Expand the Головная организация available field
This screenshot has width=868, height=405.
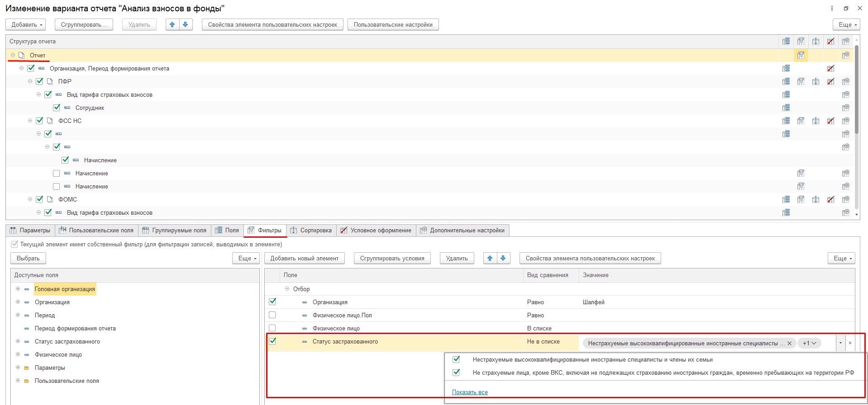pos(18,289)
